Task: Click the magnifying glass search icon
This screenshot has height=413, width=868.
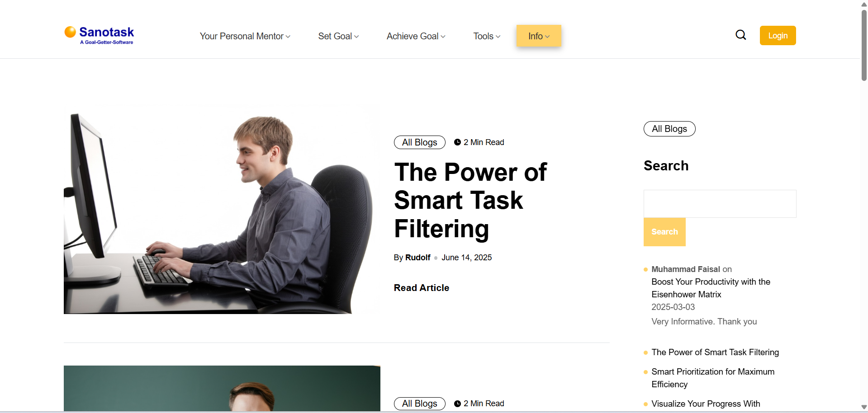Action: tap(740, 35)
